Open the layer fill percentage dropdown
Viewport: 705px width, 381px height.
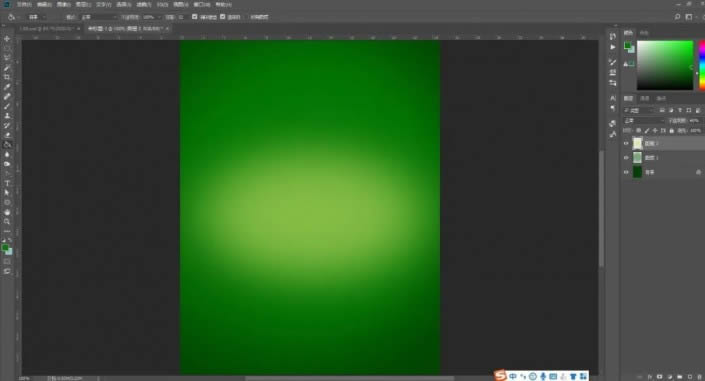(696, 131)
